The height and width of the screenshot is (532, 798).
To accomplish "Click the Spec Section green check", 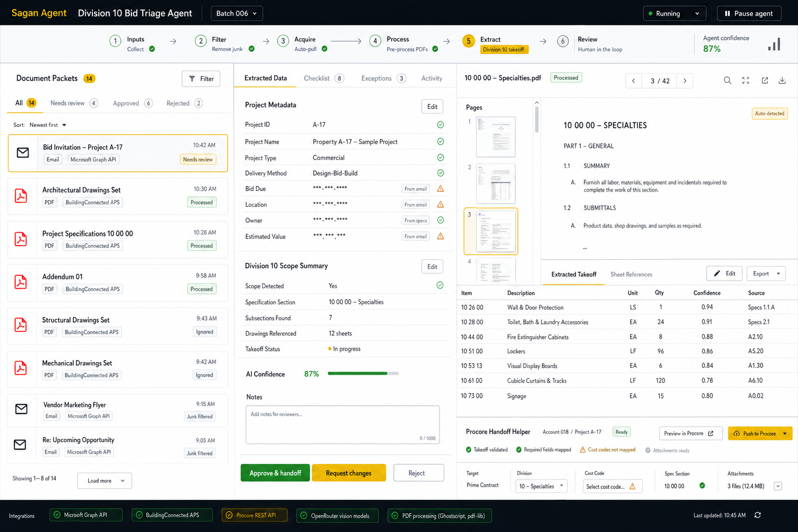I will pyautogui.click(x=702, y=486).
